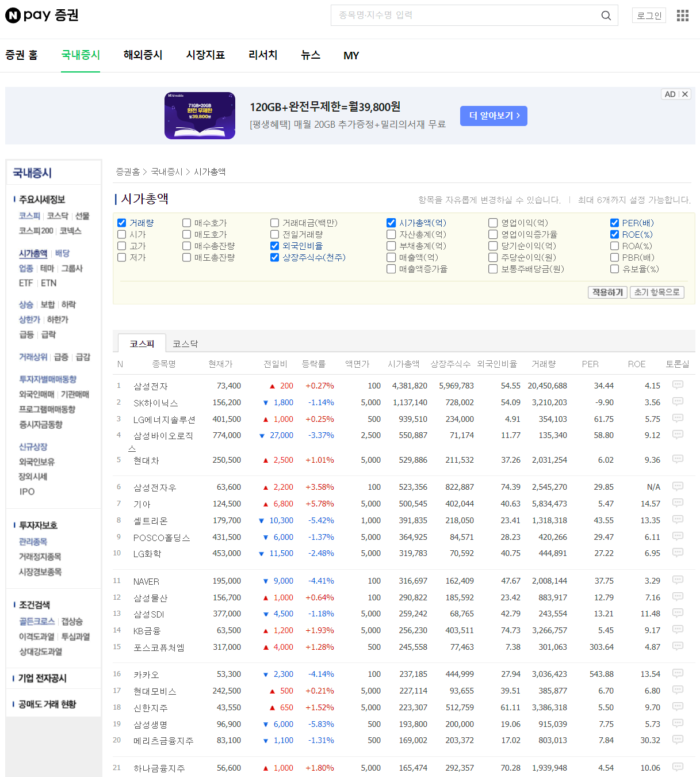Open discussion board icon for 삼성전자
Viewport: 700px width, 777px height.
678,385
